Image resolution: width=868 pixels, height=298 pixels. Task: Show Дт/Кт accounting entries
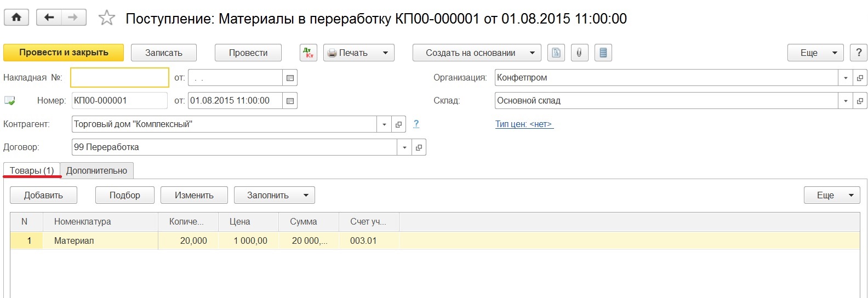pos(309,53)
